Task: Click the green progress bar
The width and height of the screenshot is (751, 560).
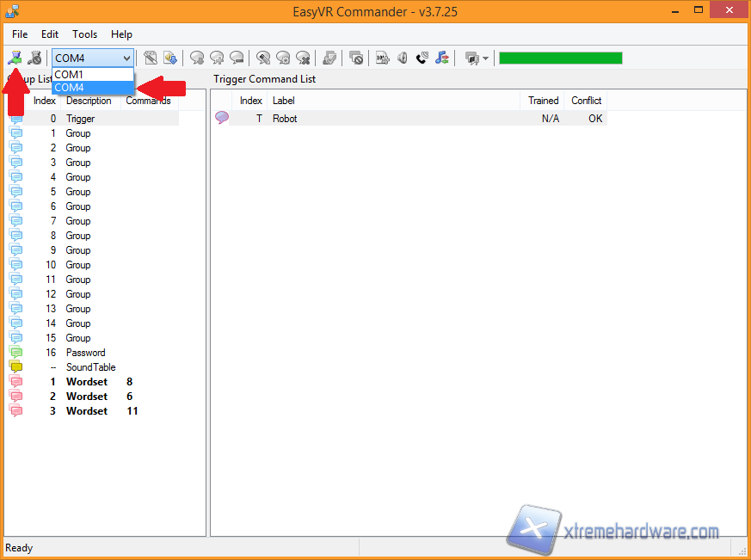Action: 560,58
